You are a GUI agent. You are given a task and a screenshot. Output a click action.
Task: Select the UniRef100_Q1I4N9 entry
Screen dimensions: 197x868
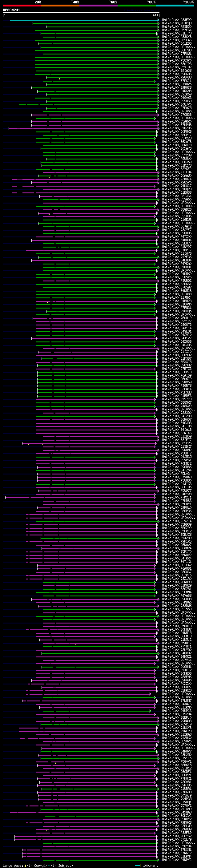(177, 809)
